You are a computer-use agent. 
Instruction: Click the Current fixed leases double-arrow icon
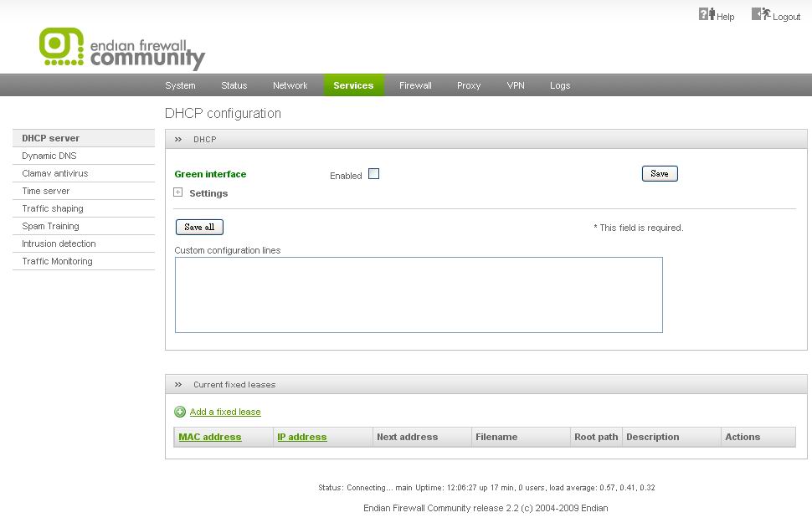tap(178, 385)
